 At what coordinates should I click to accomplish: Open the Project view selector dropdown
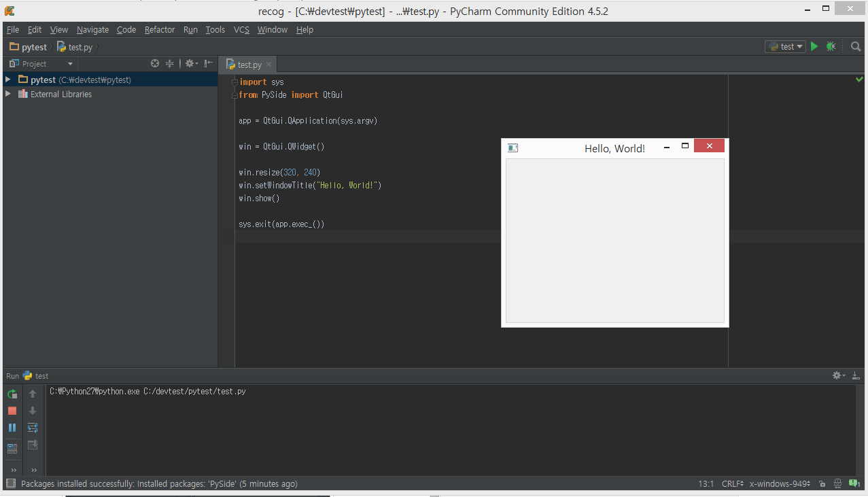point(40,63)
